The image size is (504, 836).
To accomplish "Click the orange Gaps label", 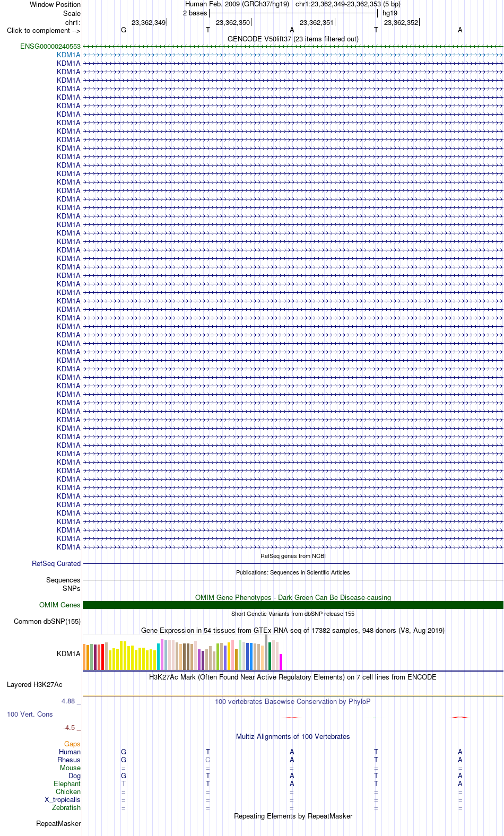I will coord(73,744).
